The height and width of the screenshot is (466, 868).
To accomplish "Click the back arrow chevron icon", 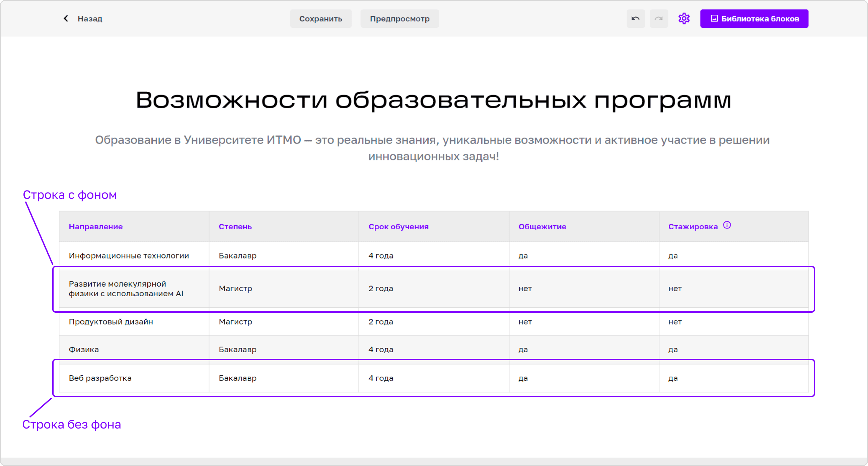I will coord(66,18).
